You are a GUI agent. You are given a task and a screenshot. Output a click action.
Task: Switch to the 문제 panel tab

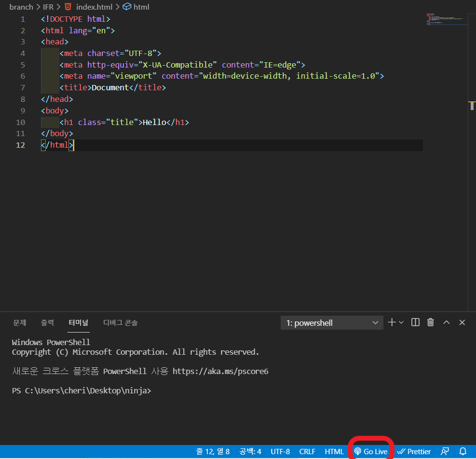click(20, 322)
